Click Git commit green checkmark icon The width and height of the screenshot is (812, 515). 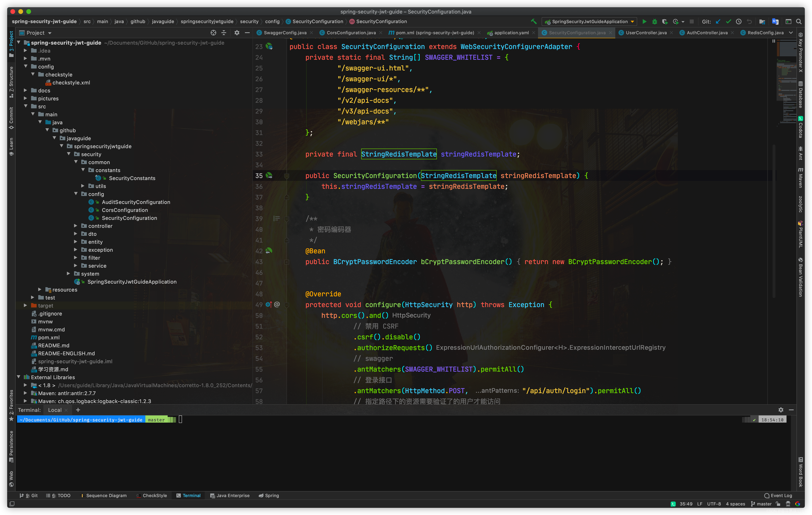pos(728,22)
